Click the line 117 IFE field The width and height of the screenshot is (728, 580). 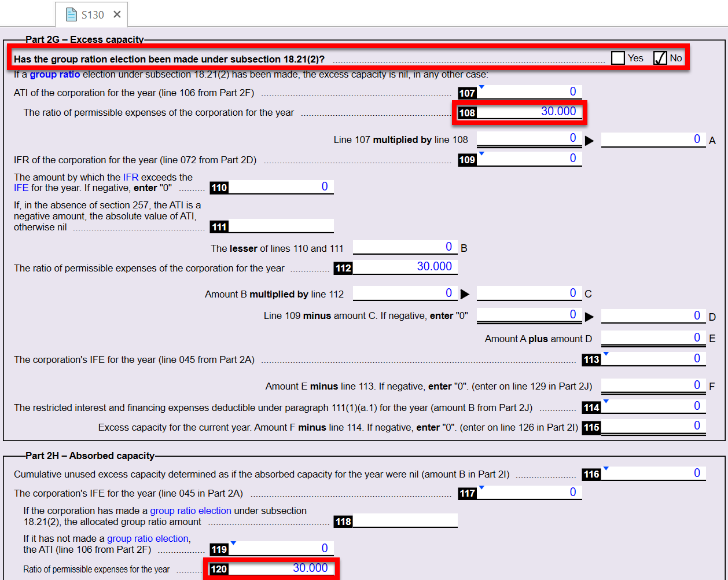[529, 493]
